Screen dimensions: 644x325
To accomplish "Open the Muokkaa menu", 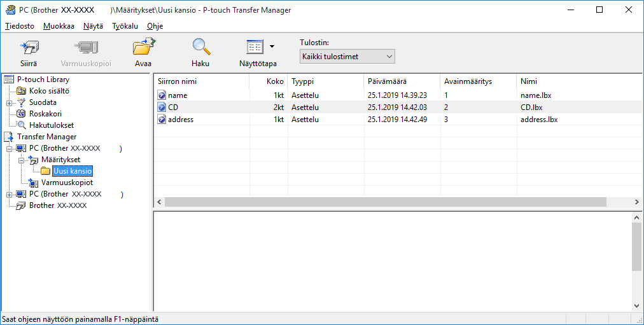I will pos(59,26).
